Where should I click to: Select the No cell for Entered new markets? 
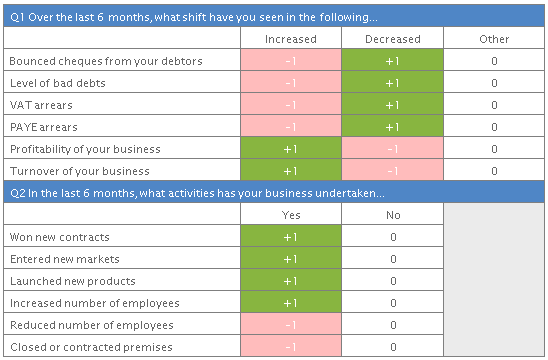coord(392,259)
